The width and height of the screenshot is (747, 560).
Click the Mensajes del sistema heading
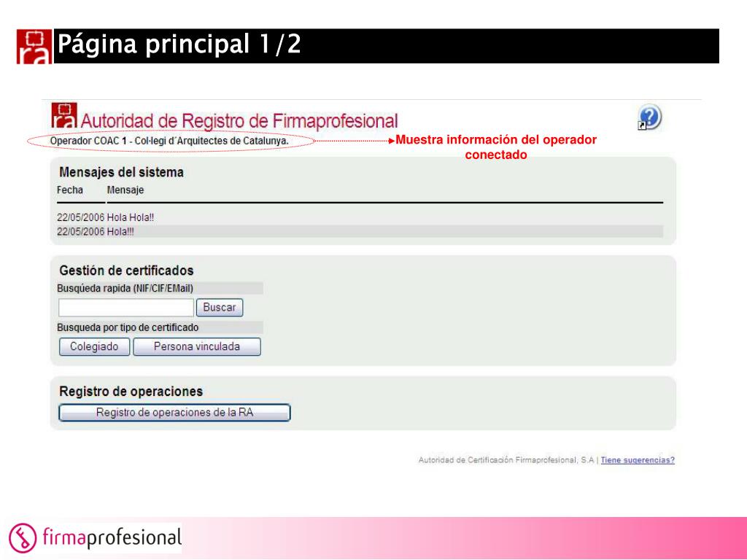click(122, 172)
